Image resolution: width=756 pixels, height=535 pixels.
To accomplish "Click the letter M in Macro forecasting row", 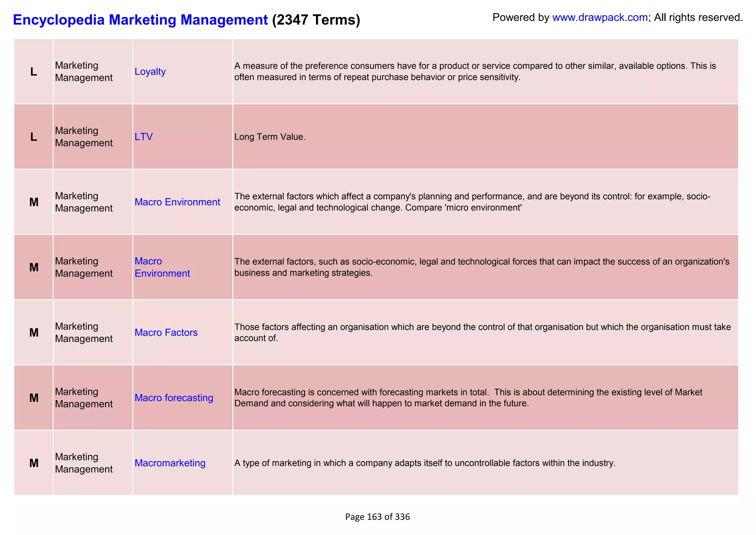I will click(34, 398).
